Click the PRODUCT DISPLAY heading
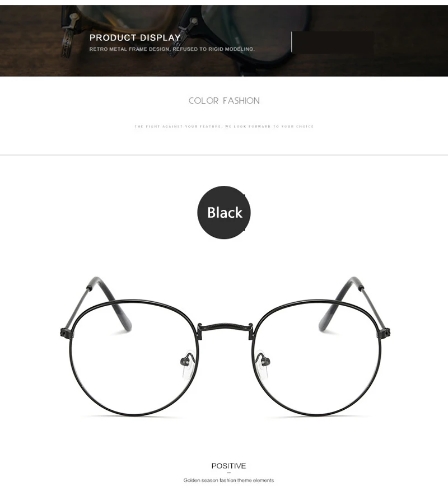The width and height of the screenshot is (448, 496). pos(135,38)
